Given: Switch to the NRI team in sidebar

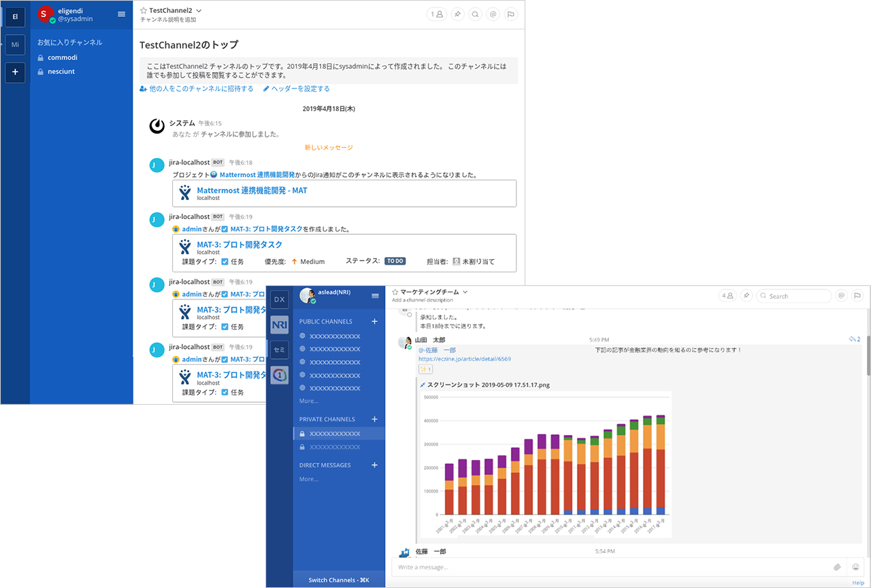Looking at the screenshot, I should (x=279, y=325).
